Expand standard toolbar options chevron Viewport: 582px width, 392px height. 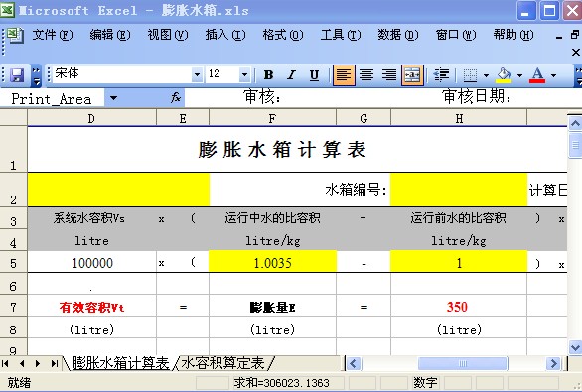point(36,76)
